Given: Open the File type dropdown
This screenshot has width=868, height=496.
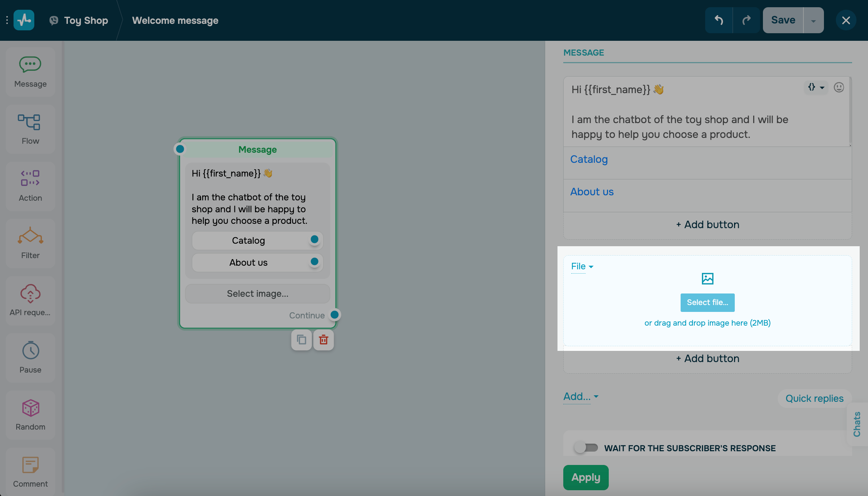Looking at the screenshot, I should tap(582, 266).
